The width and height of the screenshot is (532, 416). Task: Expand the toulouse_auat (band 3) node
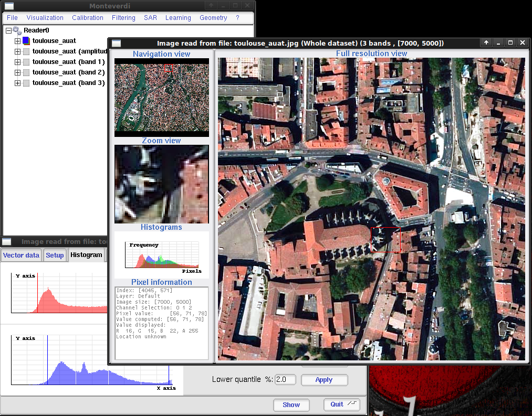coord(17,83)
